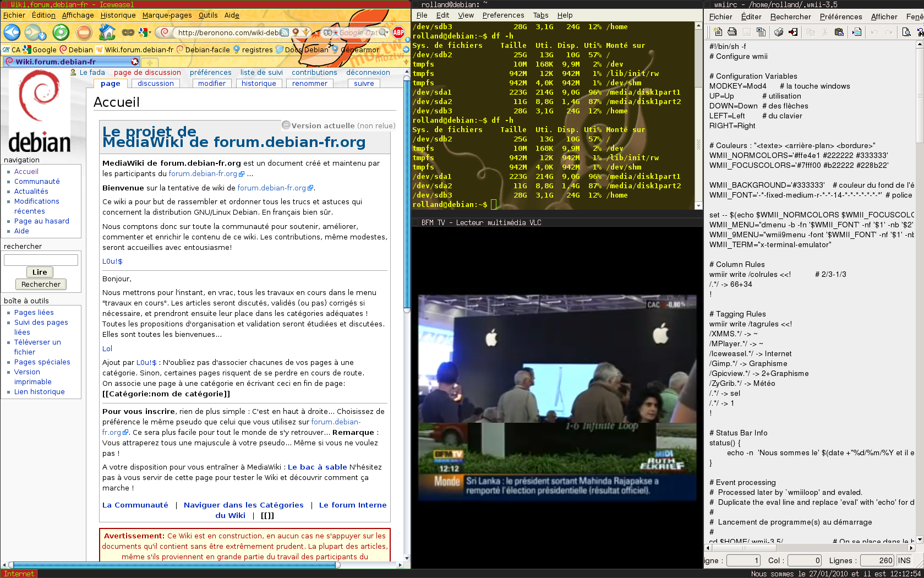Viewport: 924px width, 578px height.
Task: Click the suivre tab
Action: (364, 84)
